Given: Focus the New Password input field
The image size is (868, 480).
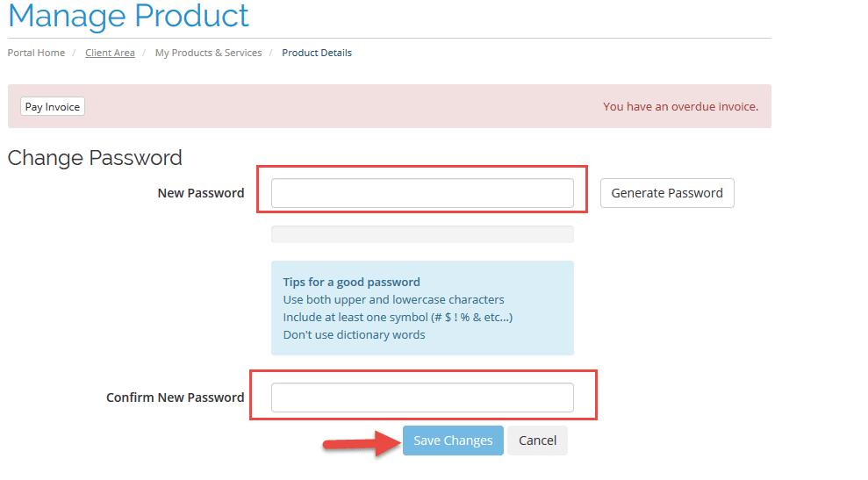Looking at the screenshot, I should point(422,193).
